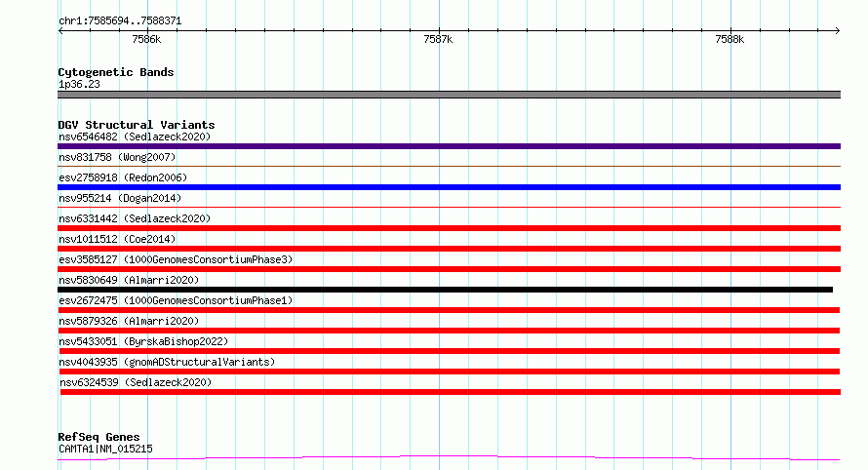Click the RefSeq Genes track title
The image size is (868, 470).
[x=99, y=437]
